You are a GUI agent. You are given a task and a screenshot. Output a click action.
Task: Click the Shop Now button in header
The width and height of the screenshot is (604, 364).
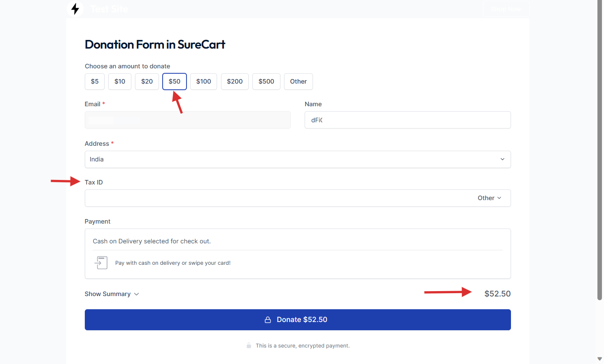pyautogui.click(x=506, y=9)
